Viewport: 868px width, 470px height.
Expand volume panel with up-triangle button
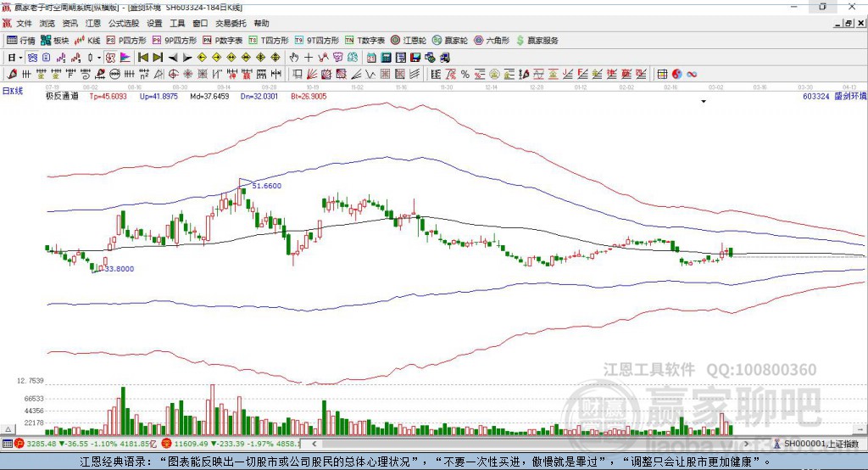click(x=8, y=429)
